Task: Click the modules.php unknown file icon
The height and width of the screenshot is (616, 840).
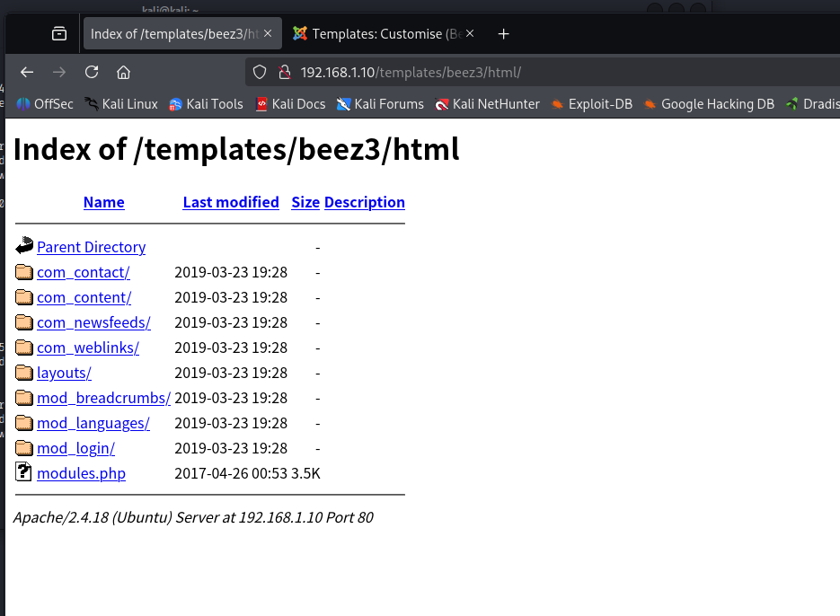Action: (x=23, y=471)
